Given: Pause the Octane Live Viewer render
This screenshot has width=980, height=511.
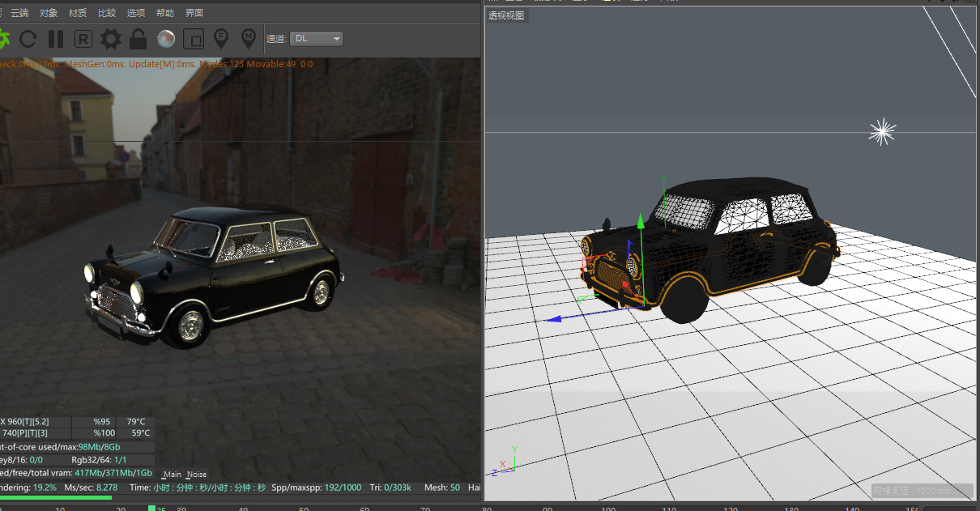Looking at the screenshot, I should [56, 38].
